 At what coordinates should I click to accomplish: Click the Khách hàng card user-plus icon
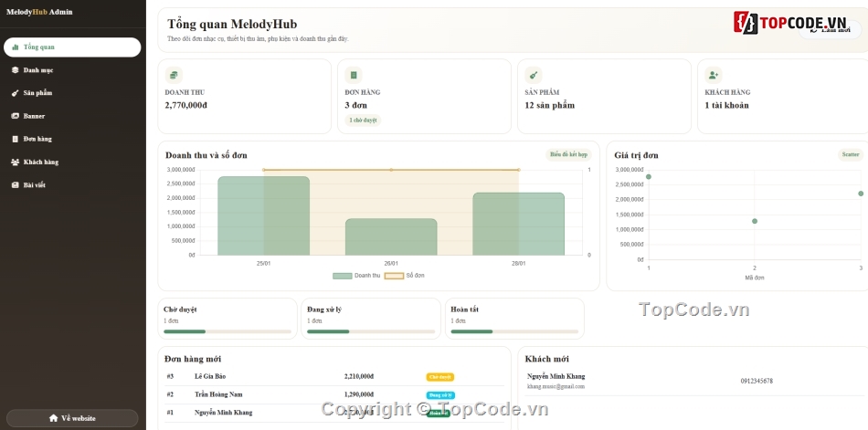point(714,75)
